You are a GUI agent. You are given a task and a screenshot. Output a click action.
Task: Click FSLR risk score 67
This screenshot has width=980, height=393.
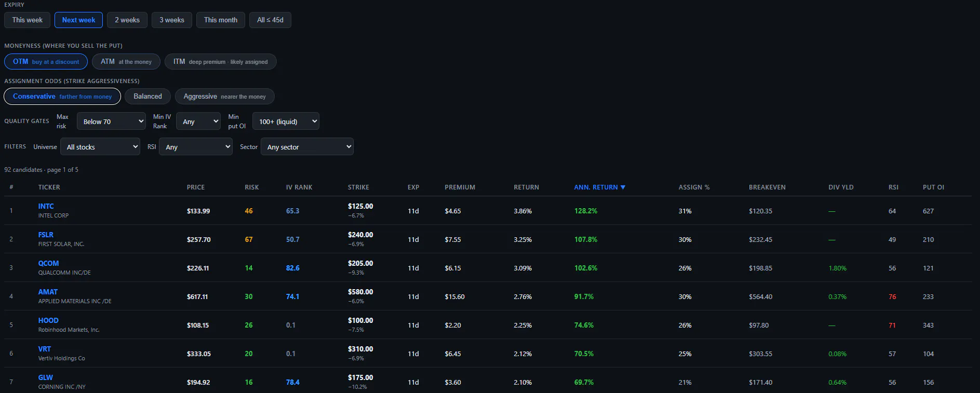click(x=249, y=240)
